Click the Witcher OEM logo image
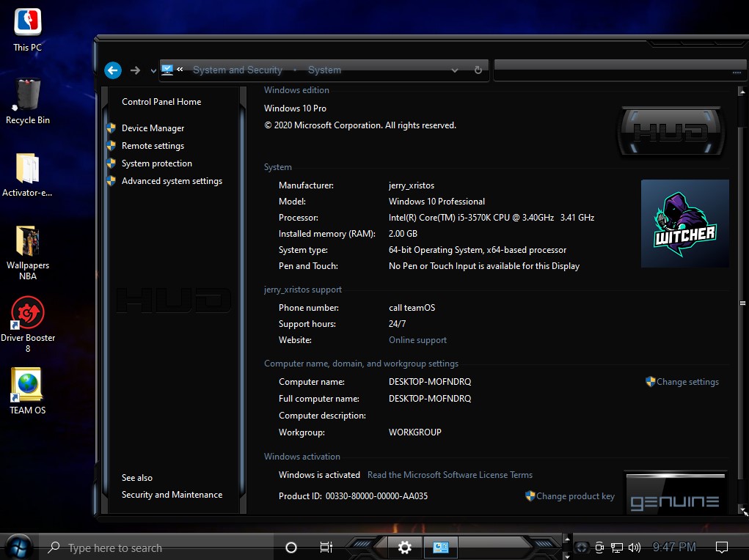 click(x=685, y=224)
